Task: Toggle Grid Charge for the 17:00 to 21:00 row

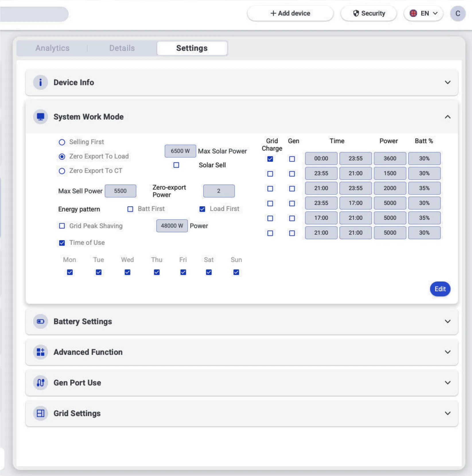Action: pos(270,218)
